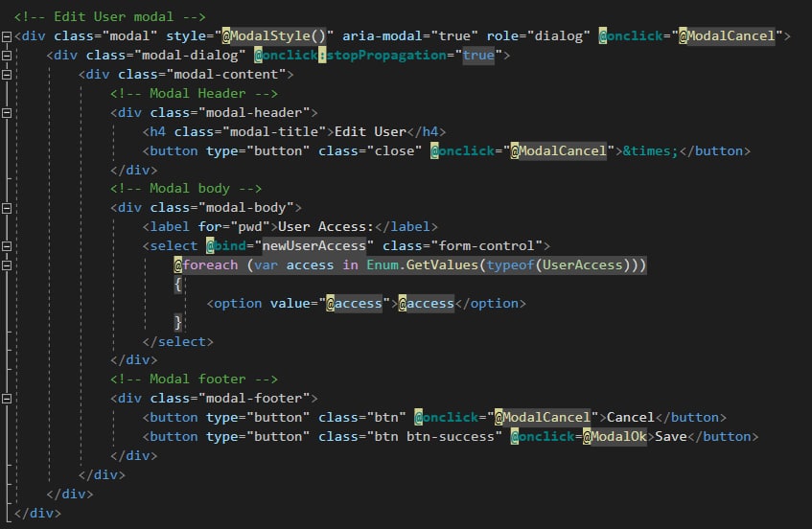Collapse the div class="modal" code block
The height and width of the screenshot is (529, 812).
7,36
